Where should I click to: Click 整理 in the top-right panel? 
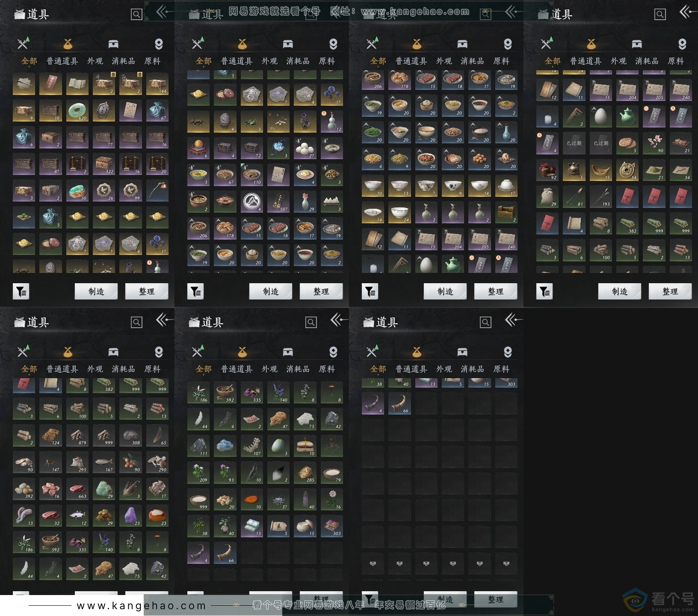(x=670, y=291)
